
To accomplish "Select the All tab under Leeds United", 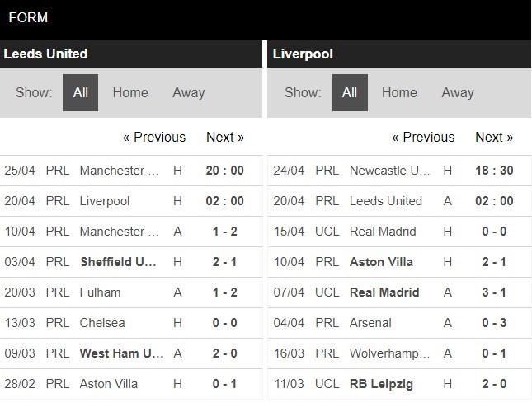I will pyautogui.click(x=80, y=92).
